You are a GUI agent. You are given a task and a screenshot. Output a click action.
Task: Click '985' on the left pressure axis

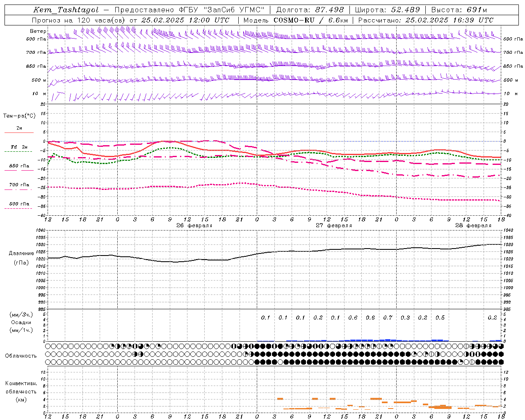pos(41,310)
